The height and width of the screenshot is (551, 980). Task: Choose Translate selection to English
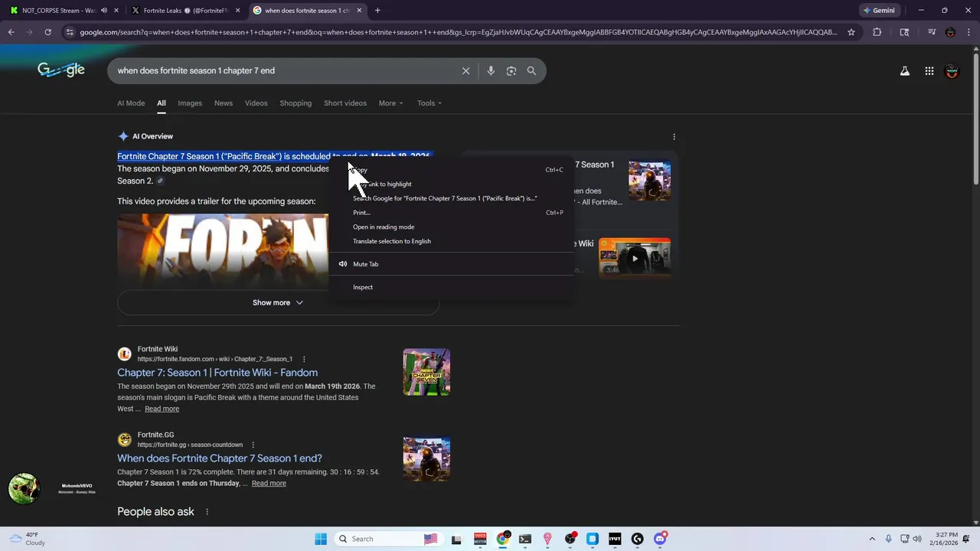coord(452,241)
